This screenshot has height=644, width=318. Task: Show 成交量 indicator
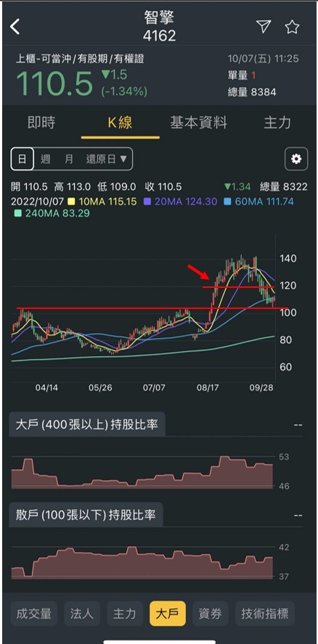click(33, 614)
